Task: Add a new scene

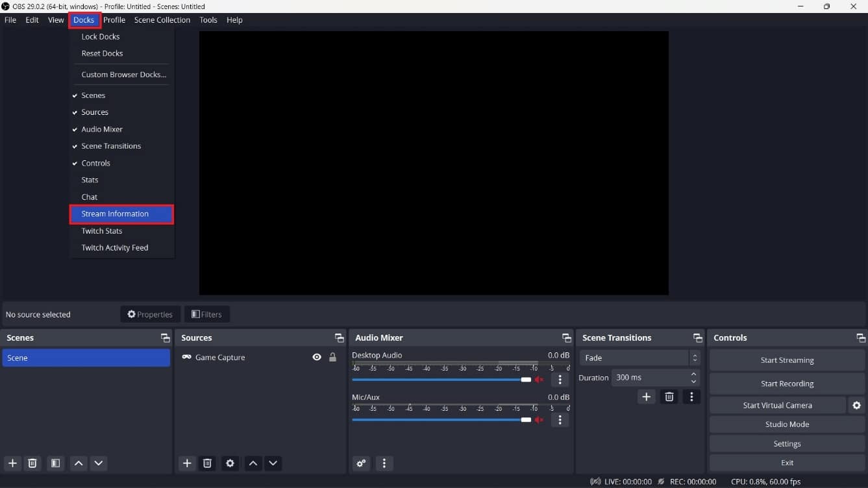Action: pos(12,463)
